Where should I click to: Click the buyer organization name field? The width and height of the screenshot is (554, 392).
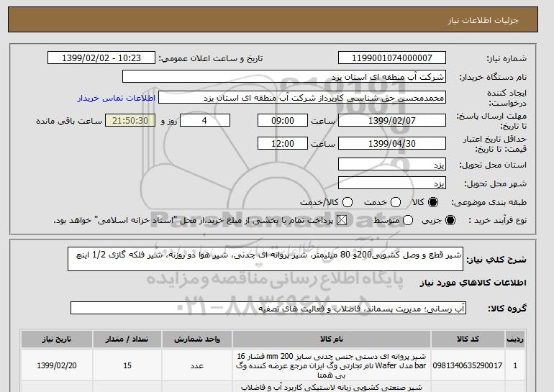284,77
